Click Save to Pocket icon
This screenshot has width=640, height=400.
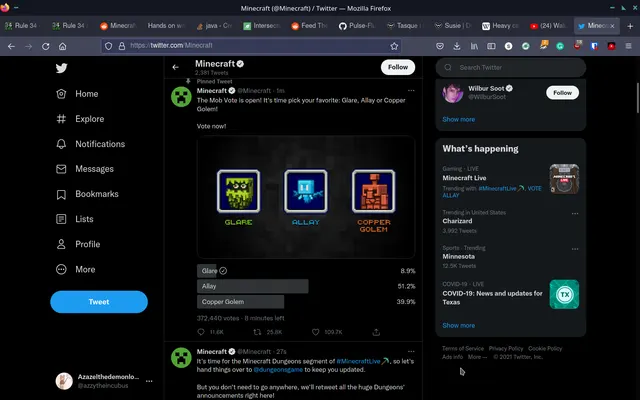(440, 46)
